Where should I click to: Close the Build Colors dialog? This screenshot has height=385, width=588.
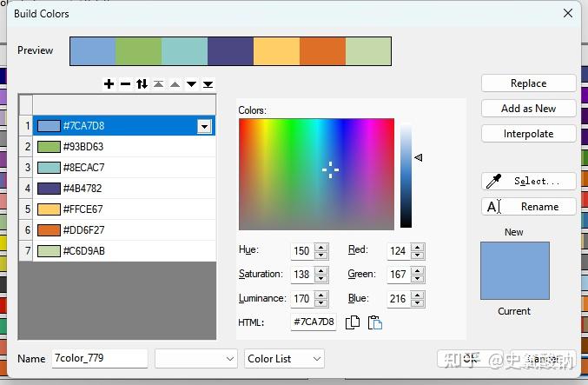pyautogui.click(x=568, y=13)
